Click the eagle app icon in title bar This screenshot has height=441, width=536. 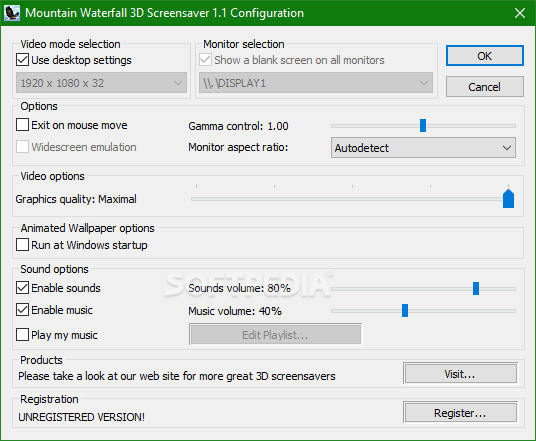(x=12, y=13)
